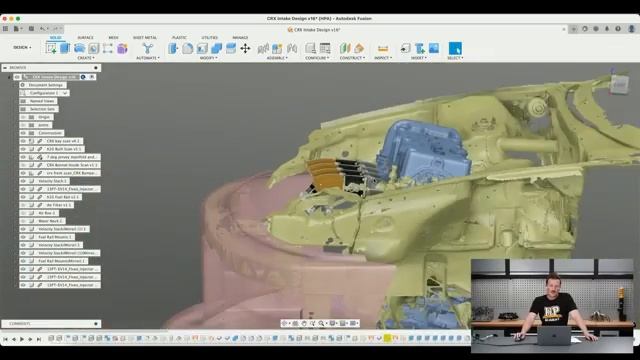This screenshot has height=360, width=640.
Task: Click the Pan hand in navigation bar
Action: point(304,323)
